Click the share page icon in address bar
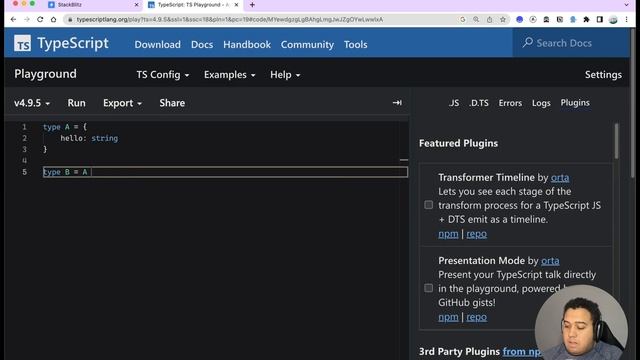Image resolution: width=640 pixels, height=360 pixels. point(489,19)
